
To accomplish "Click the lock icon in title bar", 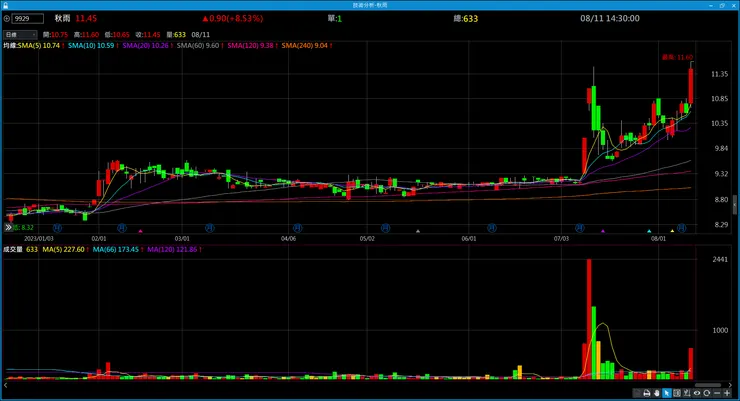I will [5, 5].
